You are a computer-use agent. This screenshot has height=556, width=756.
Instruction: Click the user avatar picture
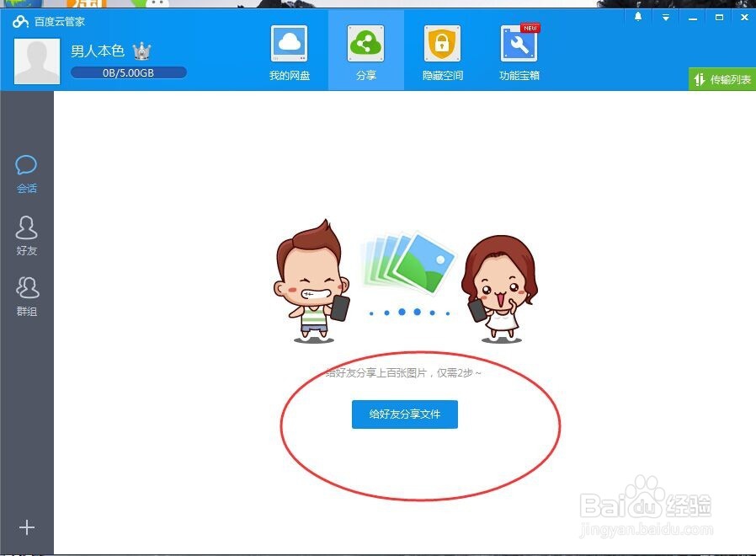pos(37,61)
